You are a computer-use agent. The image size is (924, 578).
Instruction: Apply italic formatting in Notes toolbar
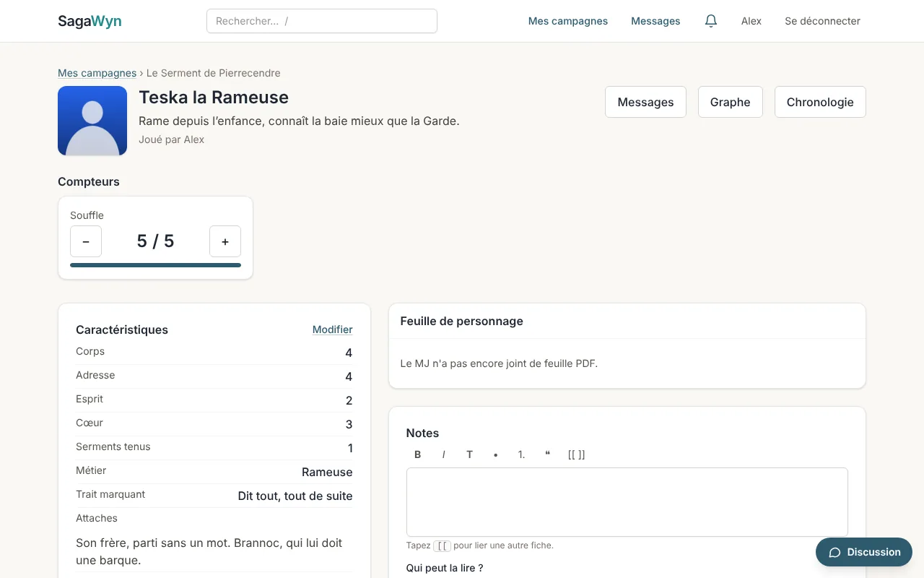pyautogui.click(x=443, y=454)
